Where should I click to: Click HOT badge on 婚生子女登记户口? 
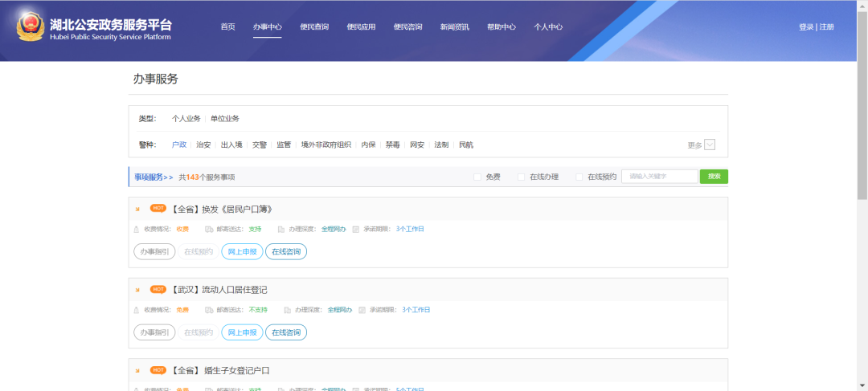pos(158,370)
